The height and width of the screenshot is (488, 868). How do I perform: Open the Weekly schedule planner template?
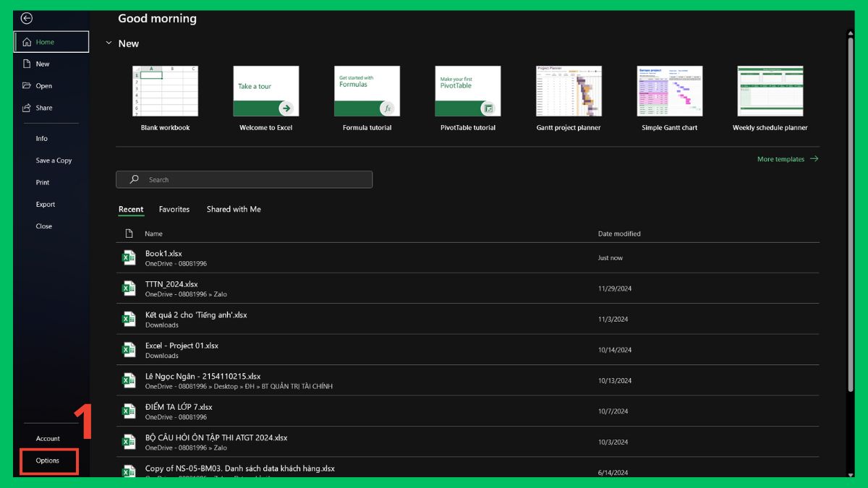coord(770,99)
